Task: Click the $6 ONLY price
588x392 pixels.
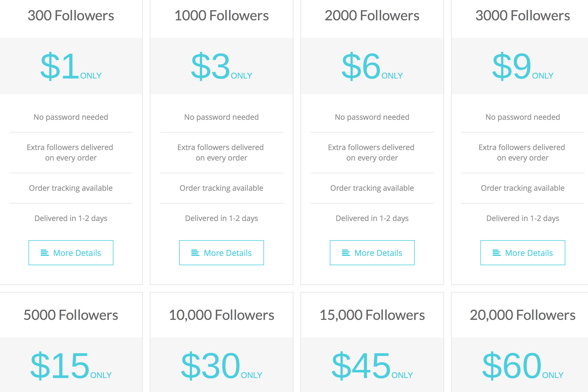Action: (372, 66)
